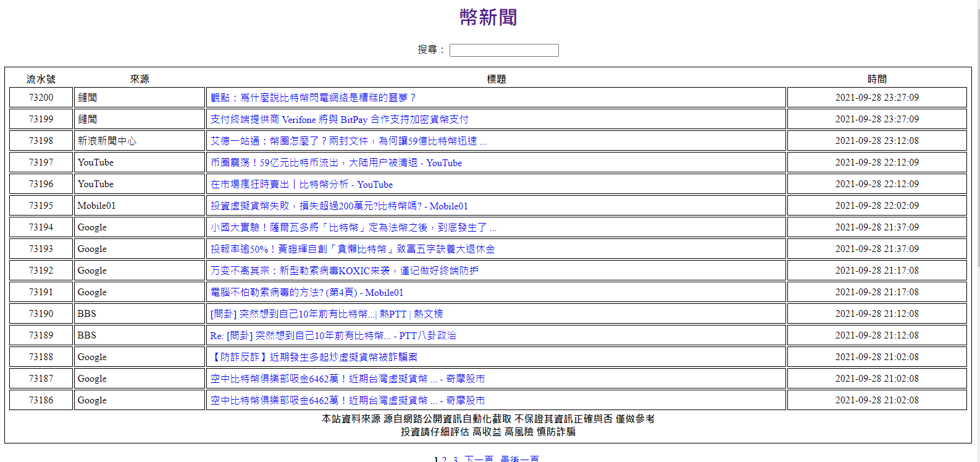The height and width of the screenshot is (462, 980).
Task: Open YouTube link 币圈震荡 59亿元比特币流出
Action: click(x=336, y=162)
